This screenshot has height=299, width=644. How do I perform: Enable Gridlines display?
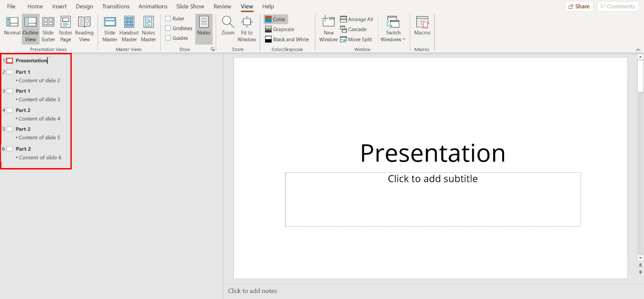tap(168, 28)
